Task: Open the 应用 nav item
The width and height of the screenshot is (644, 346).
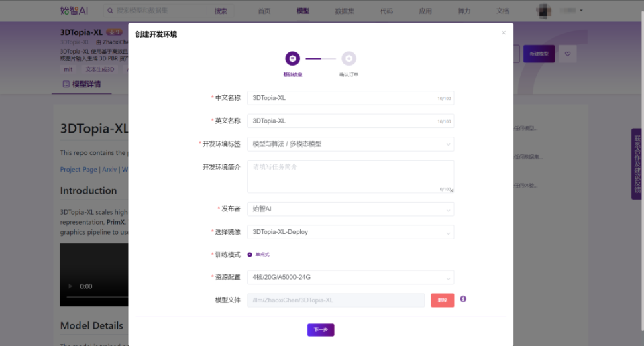Action: (425, 11)
